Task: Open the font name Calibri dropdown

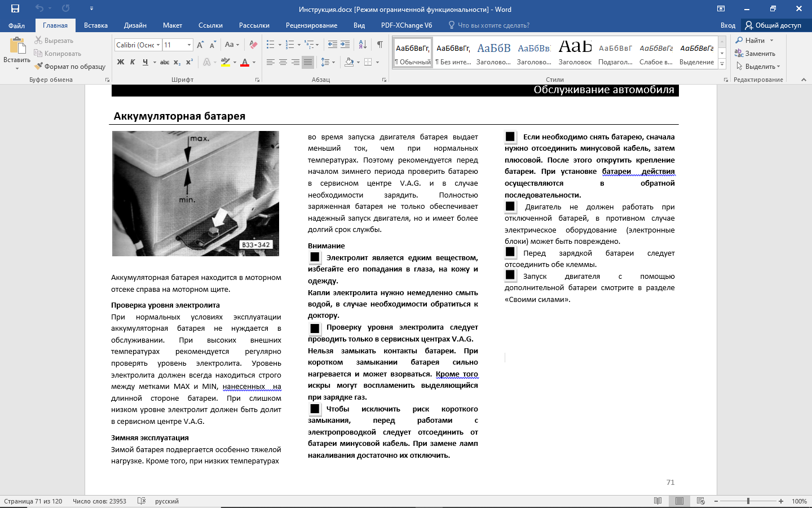Action: pos(158,45)
